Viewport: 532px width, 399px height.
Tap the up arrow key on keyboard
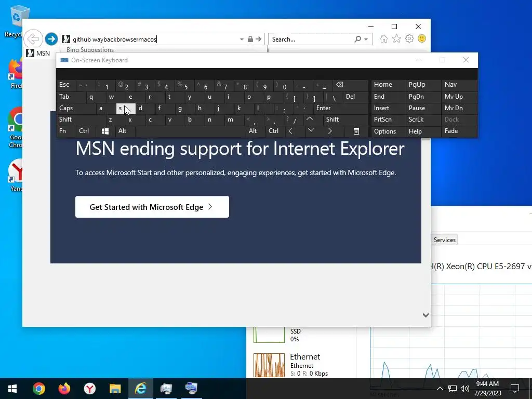[x=309, y=119]
